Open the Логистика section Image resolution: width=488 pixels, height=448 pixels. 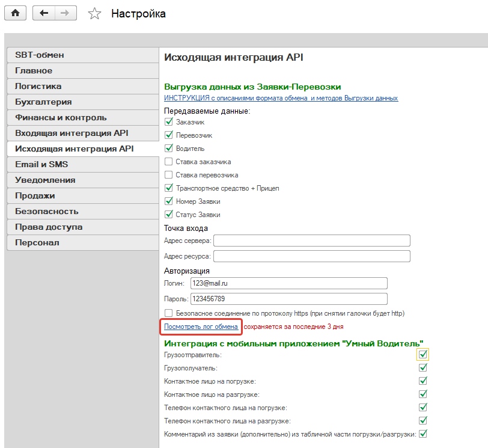[x=83, y=86]
